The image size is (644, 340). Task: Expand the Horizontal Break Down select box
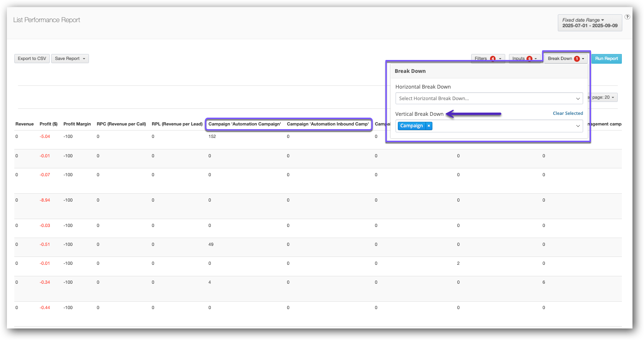pyautogui.click(x=489, y=98)
